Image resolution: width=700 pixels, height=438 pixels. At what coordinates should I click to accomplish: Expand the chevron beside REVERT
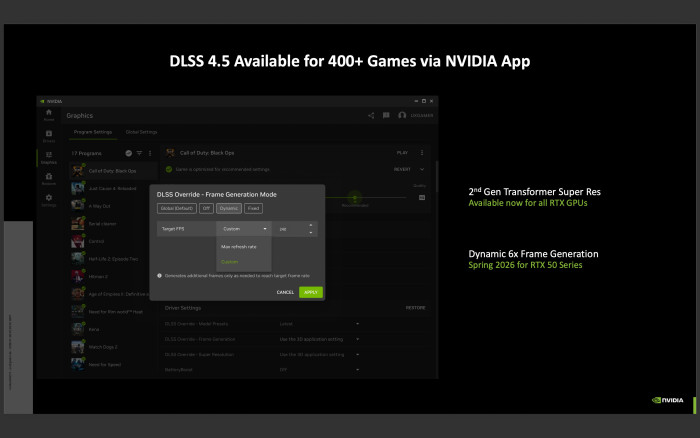(x=422, y=169)
